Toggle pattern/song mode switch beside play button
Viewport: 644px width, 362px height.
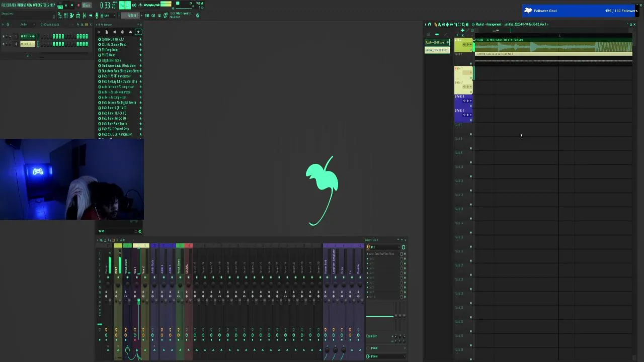click(60, 6)
